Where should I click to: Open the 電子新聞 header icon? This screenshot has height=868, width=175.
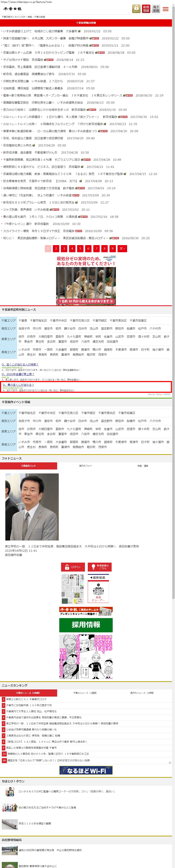pyautogui.click(x=156, y=9)
